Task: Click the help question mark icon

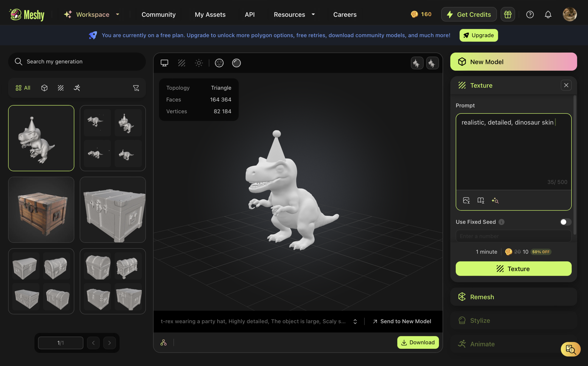Action: tap(530, 14)
